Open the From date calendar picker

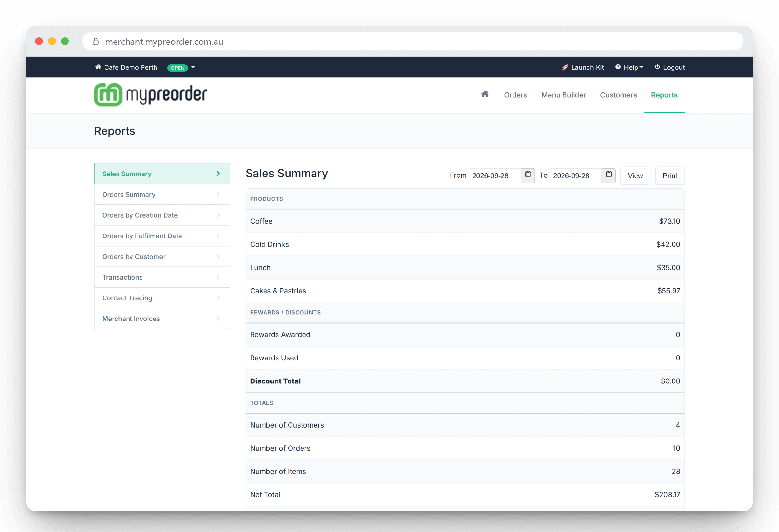tap(527, 175)
